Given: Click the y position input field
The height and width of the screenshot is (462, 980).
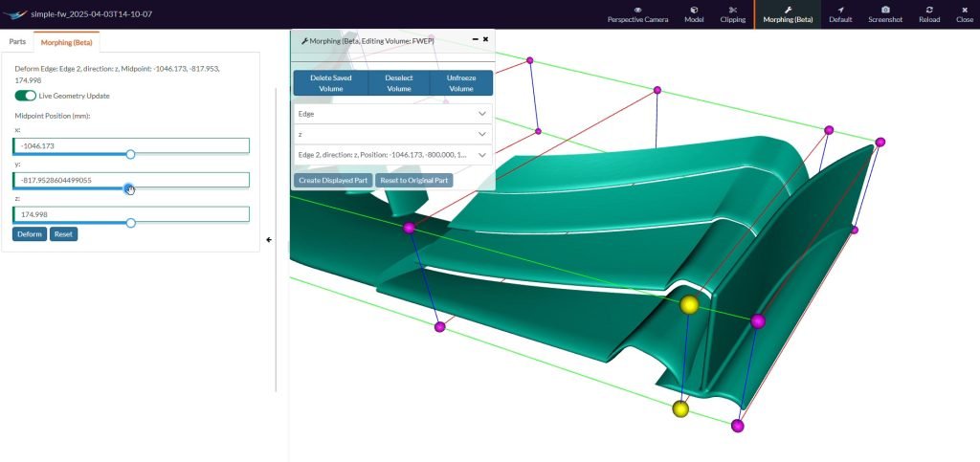Looking at the screenshot, I should tap(131, 180).
